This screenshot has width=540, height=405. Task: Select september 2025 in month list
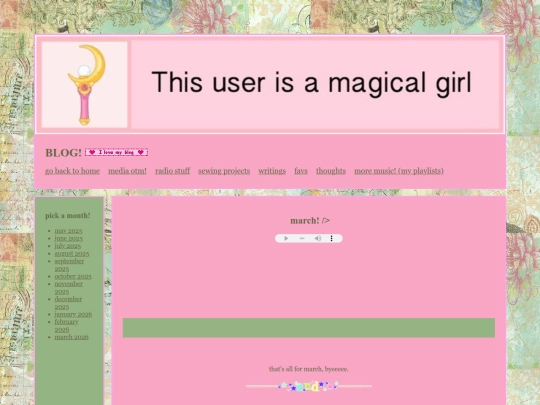tap(69, 265)
